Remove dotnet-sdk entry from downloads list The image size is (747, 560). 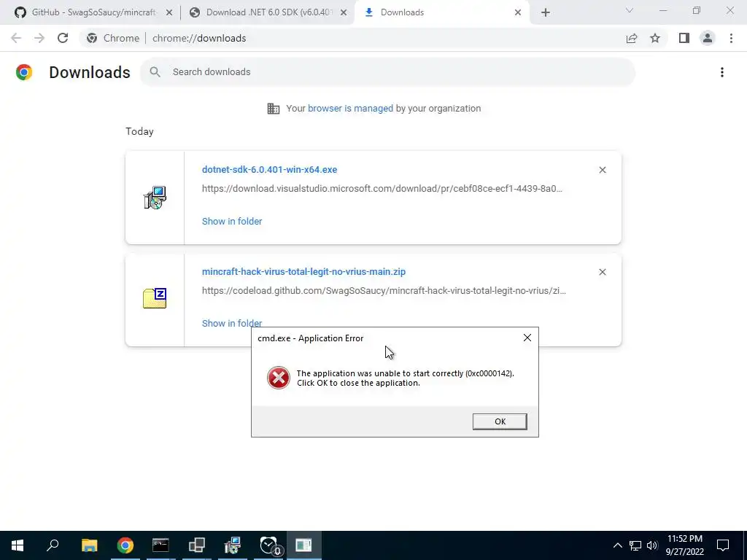click(602, 170)
